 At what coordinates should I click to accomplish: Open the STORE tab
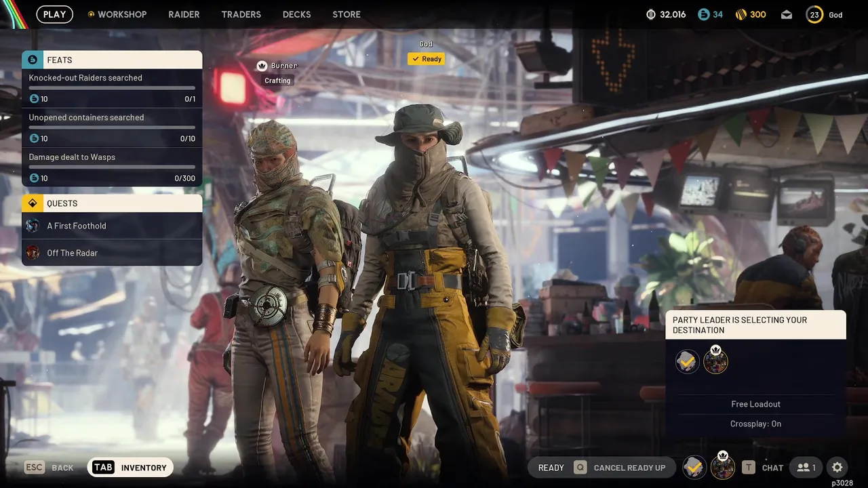[x=347, y=14]
